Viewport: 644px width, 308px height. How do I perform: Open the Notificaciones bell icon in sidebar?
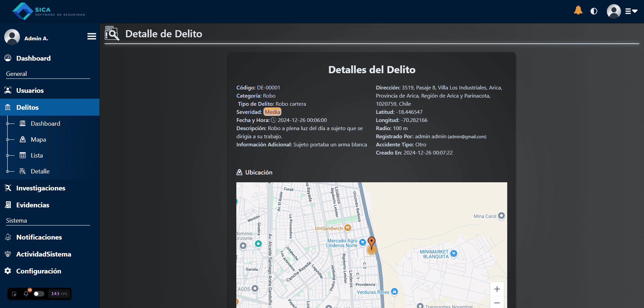pos(7,237)
